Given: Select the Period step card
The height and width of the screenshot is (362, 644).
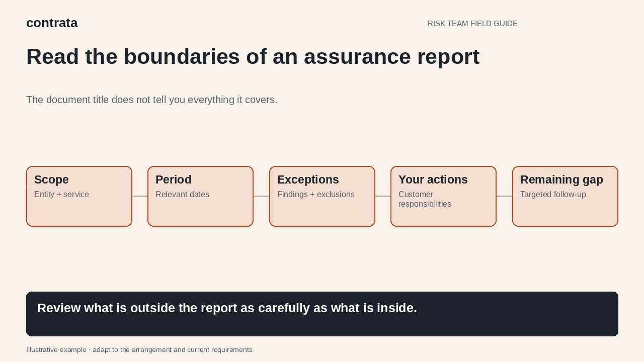Looking at the screenshot, I should (200, 196).
